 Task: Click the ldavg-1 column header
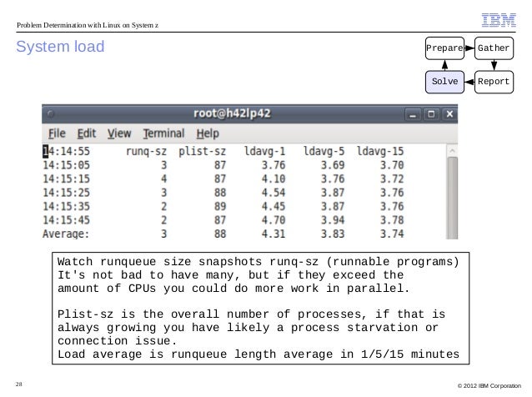pyautogui.click(x=264, y=151)
